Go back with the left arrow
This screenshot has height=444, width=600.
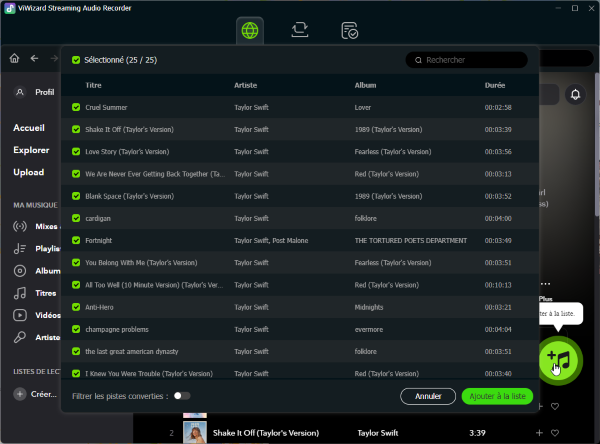tap(35, 58)
